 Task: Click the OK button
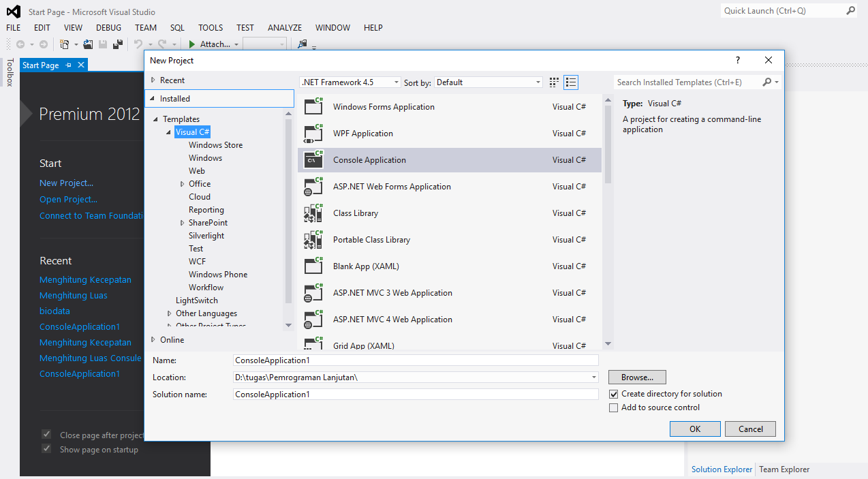[x=695, y=429]
